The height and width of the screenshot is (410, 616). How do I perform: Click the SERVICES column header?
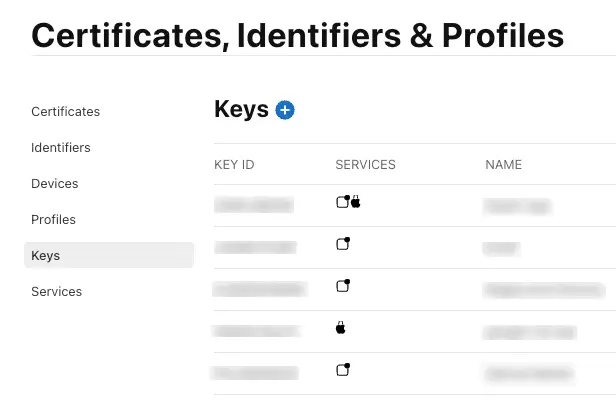[365, 164]
